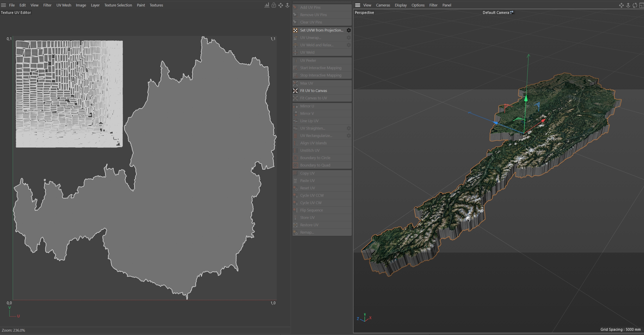Click the Fit UV to Canvas command
644x335 pixels.
(x=314, y=91)
